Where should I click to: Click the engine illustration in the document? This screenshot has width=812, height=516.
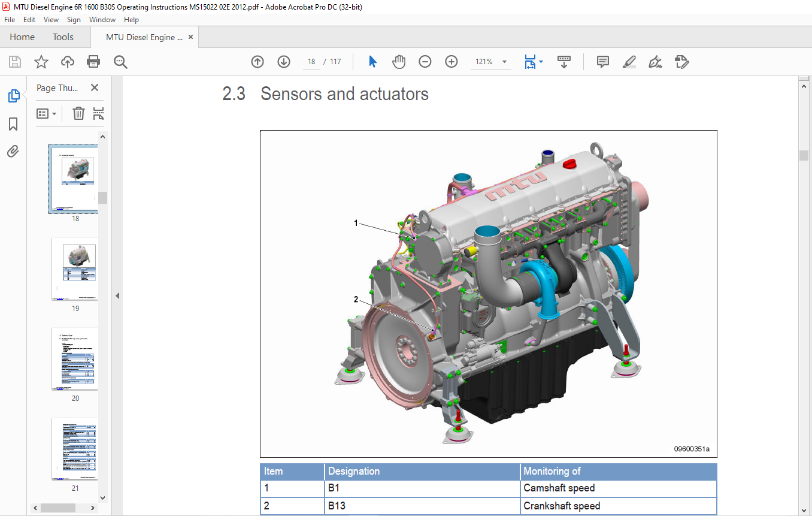pos(488,294)
